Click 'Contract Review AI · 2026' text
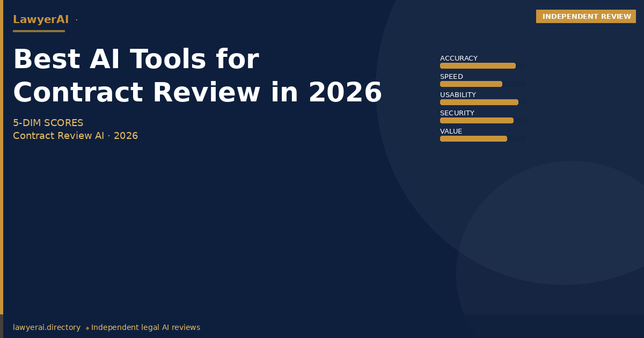 click(75, 136)
